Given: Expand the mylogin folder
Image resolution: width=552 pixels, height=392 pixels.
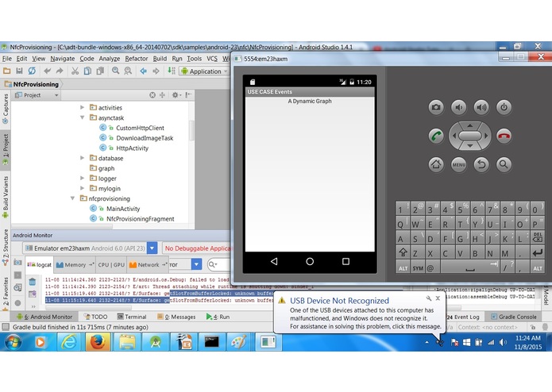Looking at the screenshot, I should click(x=82, y=188).
